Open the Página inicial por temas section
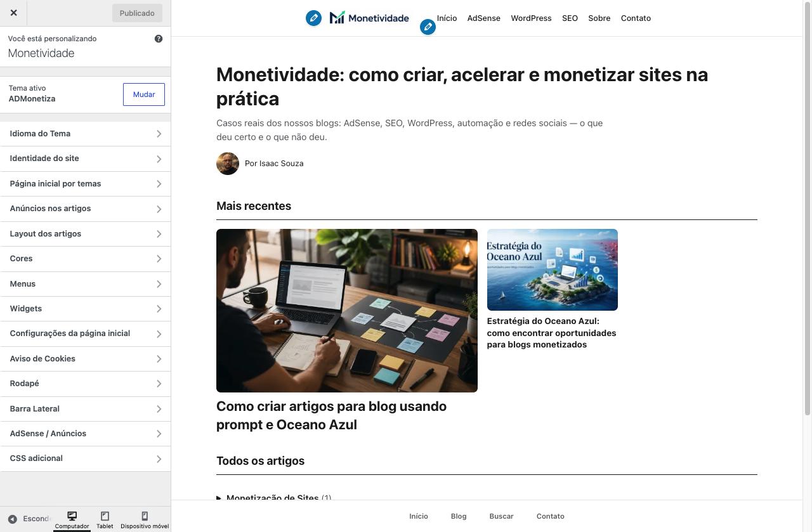812x532 pixels. (x=85, y=184)
